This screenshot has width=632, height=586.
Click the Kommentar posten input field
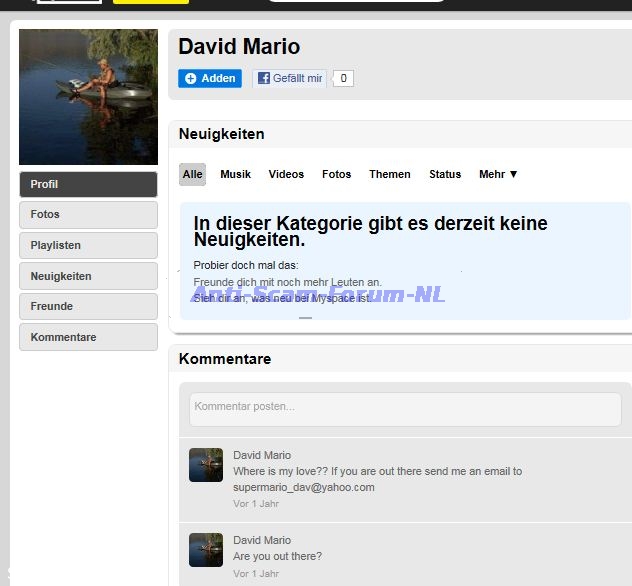(x=405, y=408)
